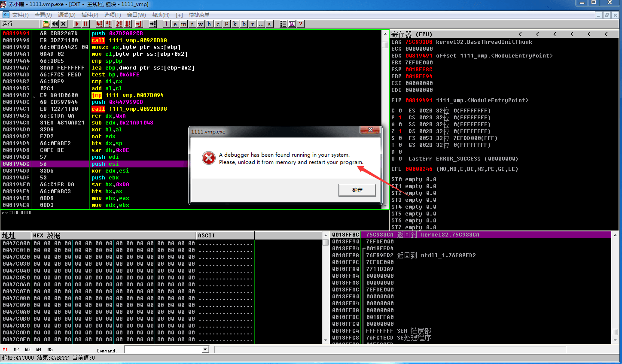Open the 查看(V) menu
Image resolution: width=622 pixels, height=364 pixels.
tap(43, 15)
